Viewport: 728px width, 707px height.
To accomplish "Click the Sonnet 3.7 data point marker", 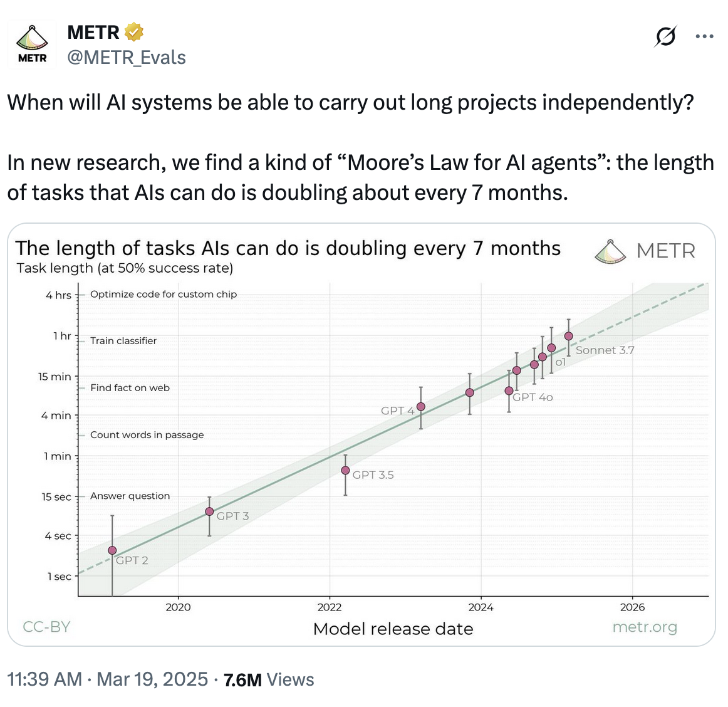I will [569, 336].
